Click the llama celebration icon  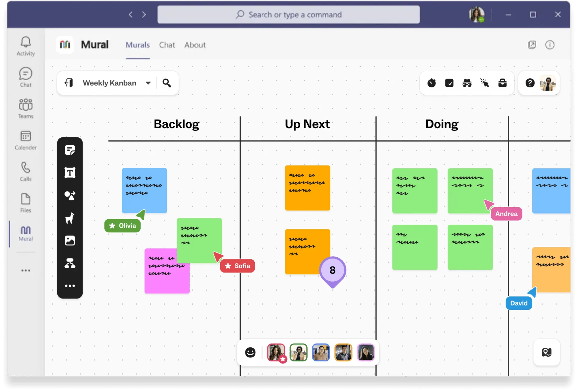(x=70, y=218)
